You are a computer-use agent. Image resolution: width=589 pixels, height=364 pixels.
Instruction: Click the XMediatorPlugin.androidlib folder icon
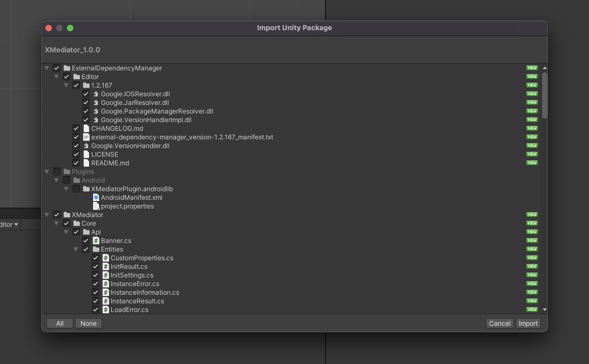(86, 189)
